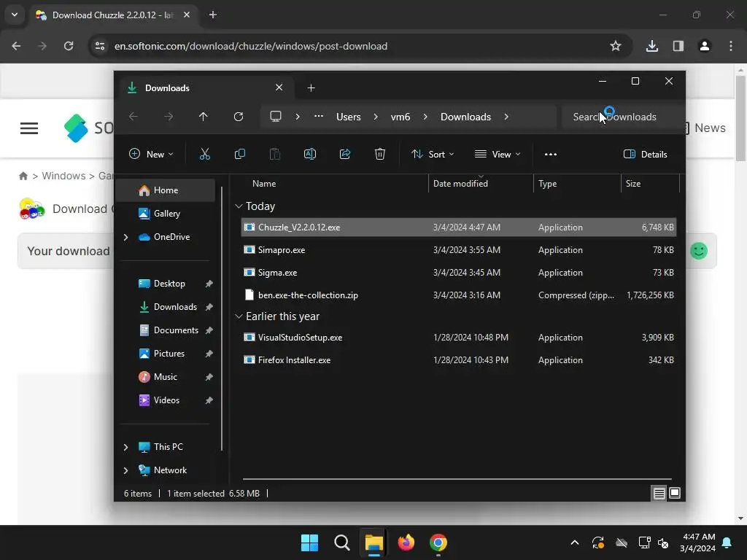This screenshot has width=747, height=560.
Task: Open the Softonic hamburger menu
Action: [x=29, y=128]
